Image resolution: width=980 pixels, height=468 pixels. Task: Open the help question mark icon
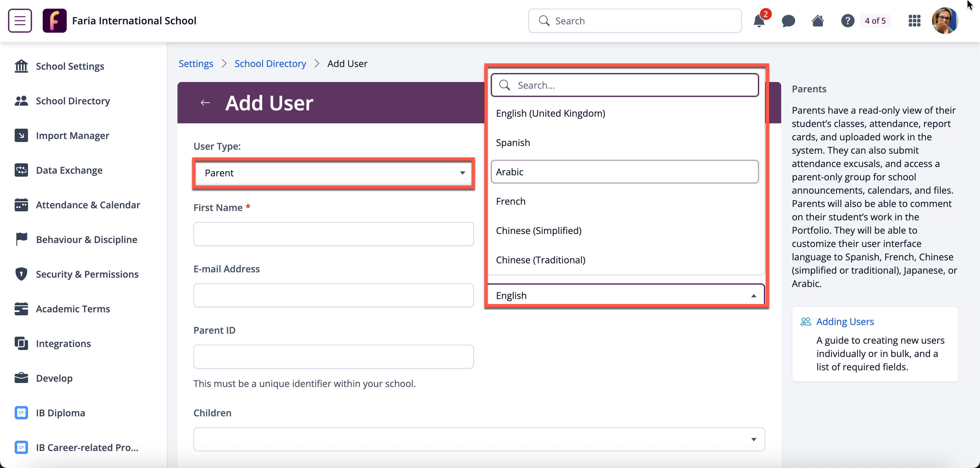[847, 21]
